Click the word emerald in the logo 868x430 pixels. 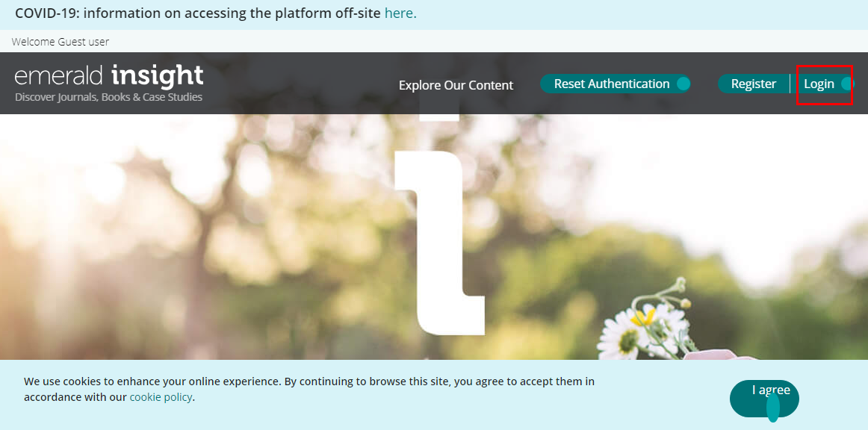point(60,75)
